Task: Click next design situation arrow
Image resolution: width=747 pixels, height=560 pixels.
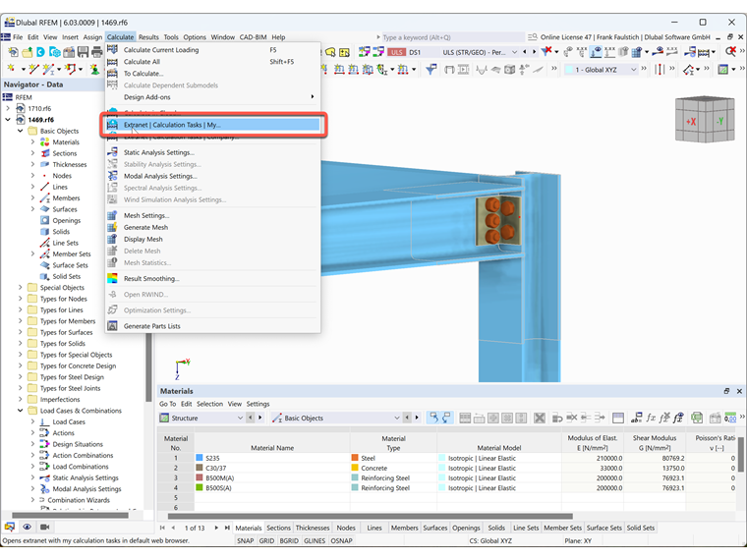Action: tap(534, 52)
